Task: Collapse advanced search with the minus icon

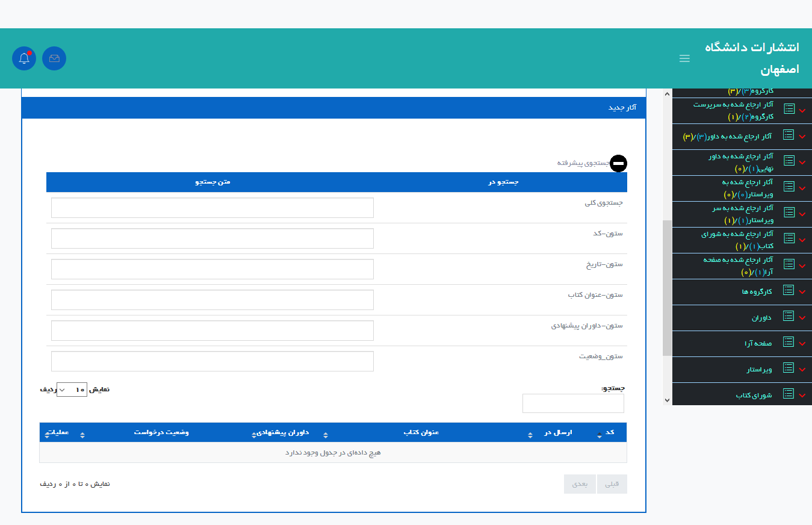Action: pos(618,163)
